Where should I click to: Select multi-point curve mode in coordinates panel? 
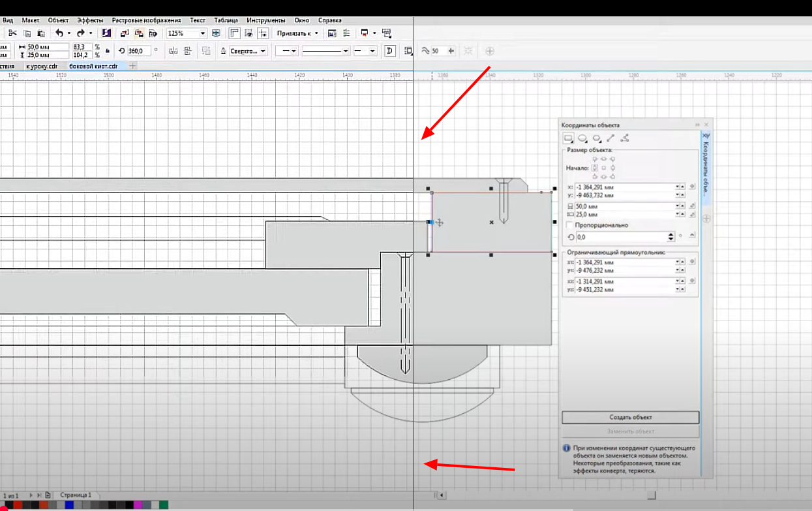[x=625, y=138]
